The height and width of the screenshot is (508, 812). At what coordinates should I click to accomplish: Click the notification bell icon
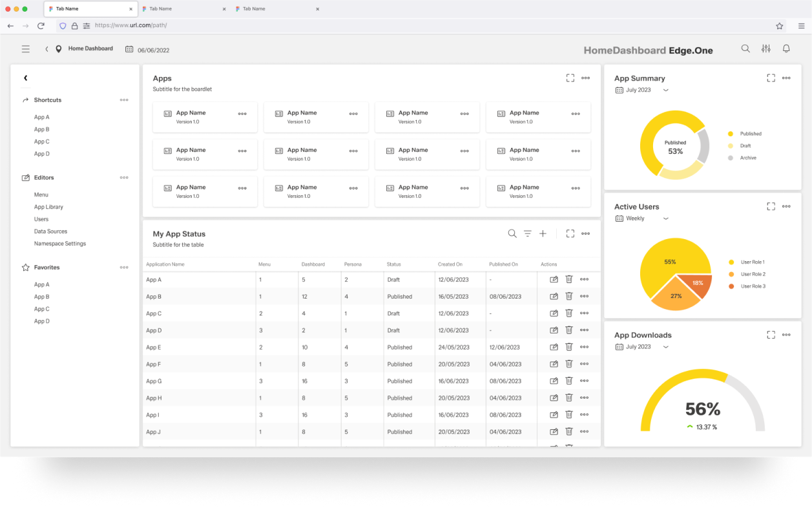pyautogui.click(x=786, y=48)
